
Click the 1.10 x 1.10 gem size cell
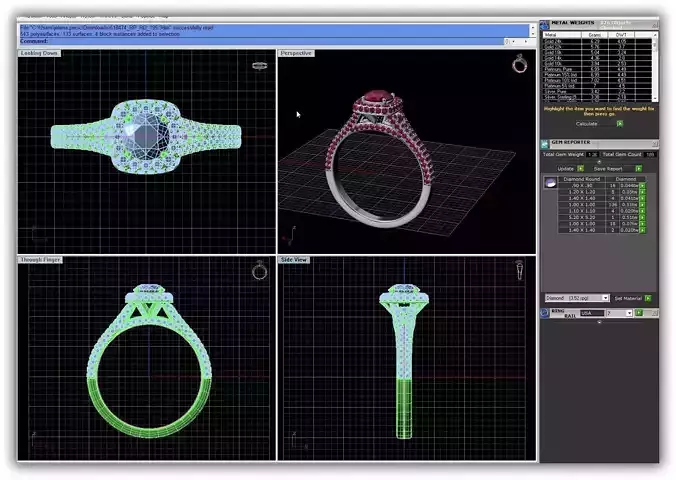582,211
